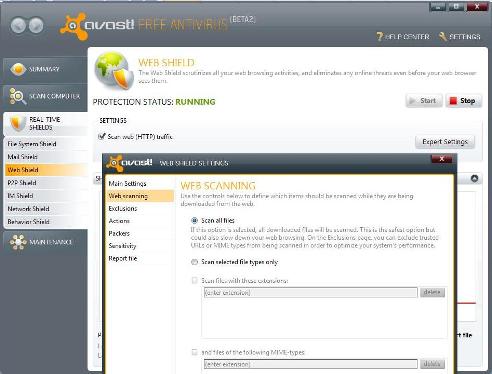This screenshot has width=492, height=374.
Task: Toggle Scan web (HTTP) traffic checkbox
Action: (x=101, y=136)
